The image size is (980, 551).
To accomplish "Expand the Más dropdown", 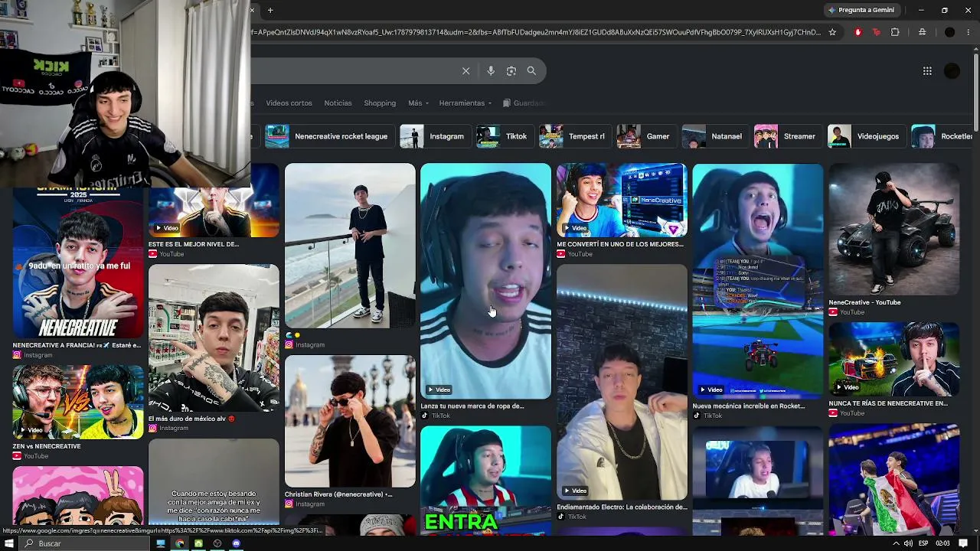I will [418, 103].
